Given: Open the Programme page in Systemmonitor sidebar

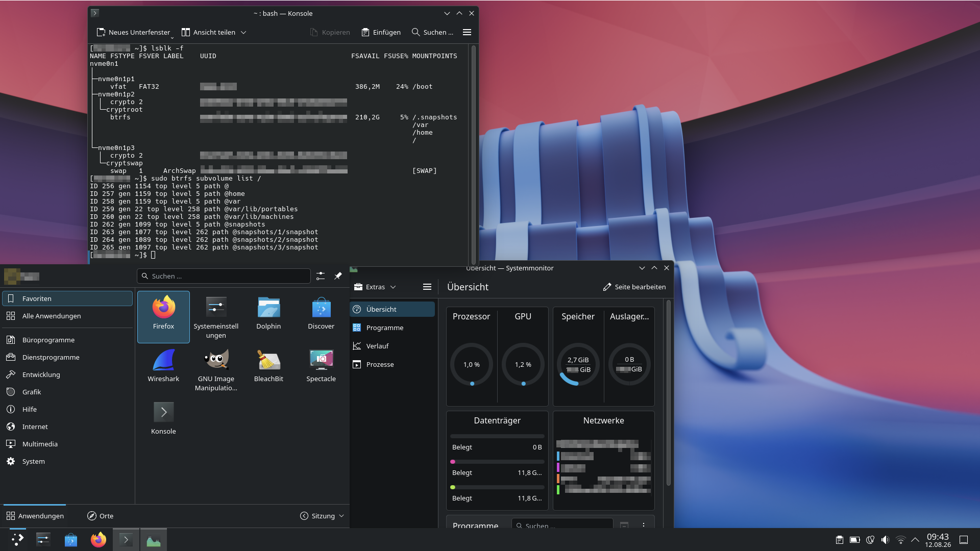Looking at the screenshot, I should [393, 328].
